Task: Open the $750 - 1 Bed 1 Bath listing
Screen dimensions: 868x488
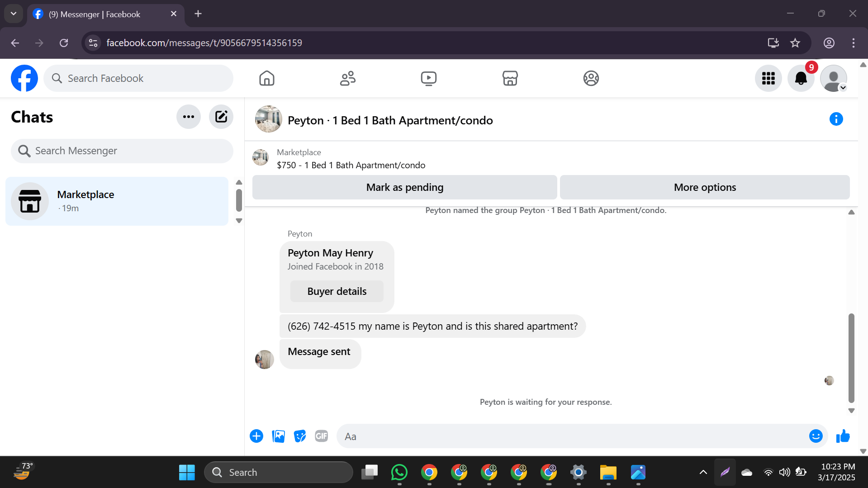Action: [351, 165]
